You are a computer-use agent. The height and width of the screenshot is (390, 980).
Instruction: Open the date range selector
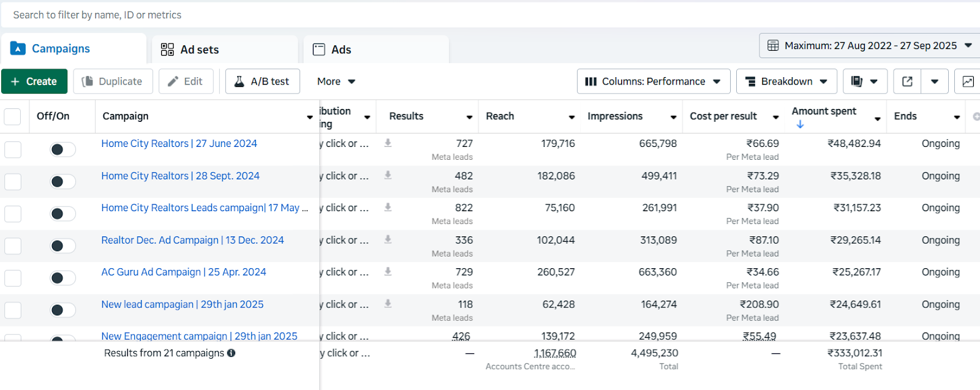point(870,46)
